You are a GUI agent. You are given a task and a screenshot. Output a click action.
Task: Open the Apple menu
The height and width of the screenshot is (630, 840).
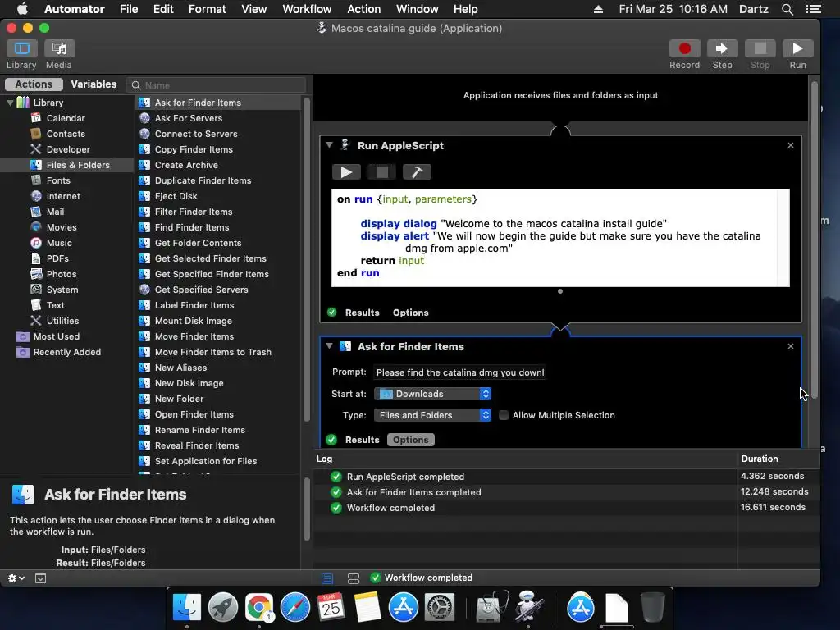(22, 9)
